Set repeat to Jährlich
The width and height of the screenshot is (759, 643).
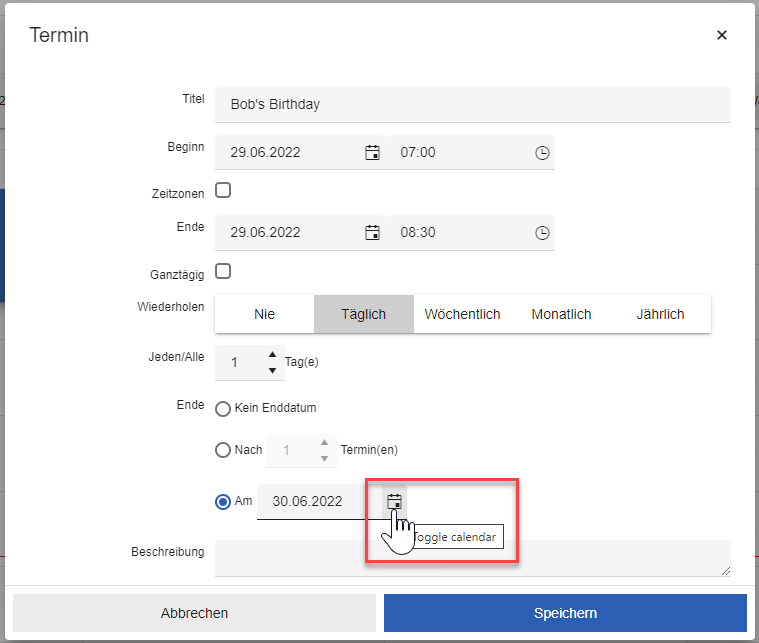[x=661, y=314]
